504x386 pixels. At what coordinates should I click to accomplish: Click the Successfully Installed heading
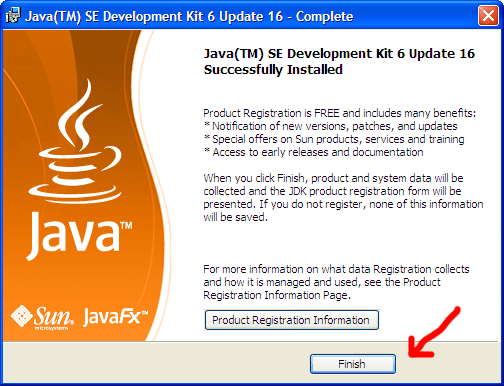click(x=273, y=70)
